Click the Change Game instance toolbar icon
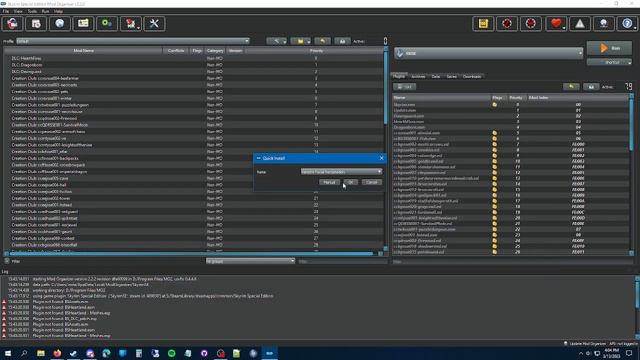The image size is (640, 360). click(x=12, y=24)
